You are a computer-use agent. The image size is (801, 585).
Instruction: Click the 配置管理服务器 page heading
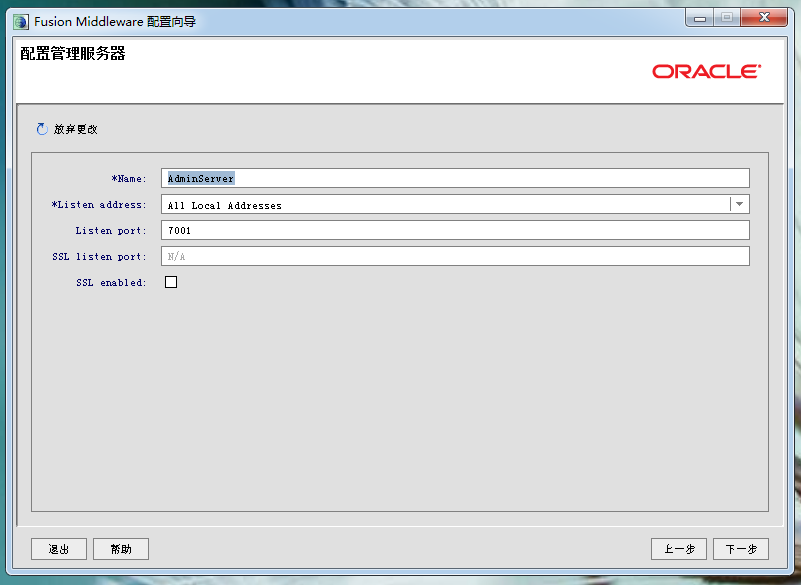73,53
